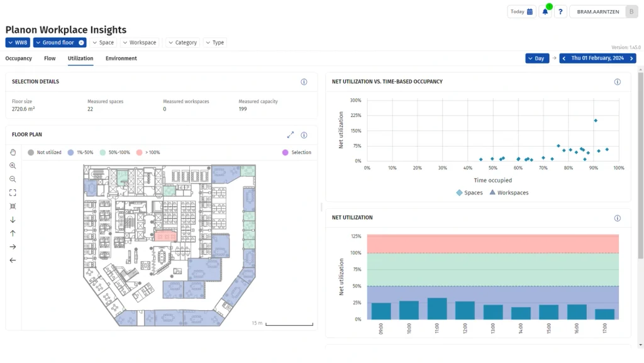Click the Floor size 2720.6 m² value
This screenshot has width=644, height=363.
click(x=23, y=109)
